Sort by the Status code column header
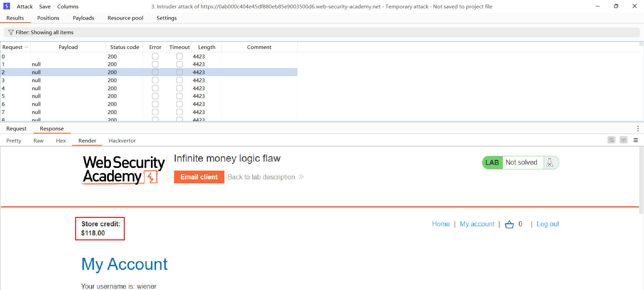Image resolution: width=644 pixels, height=290 pixels. point(124,47)
